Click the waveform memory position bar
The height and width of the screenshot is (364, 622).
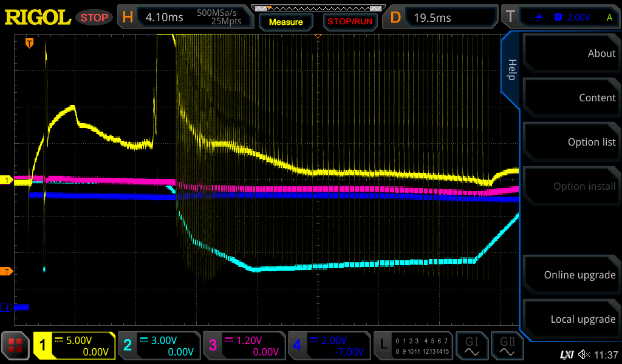tap(318, 8)
